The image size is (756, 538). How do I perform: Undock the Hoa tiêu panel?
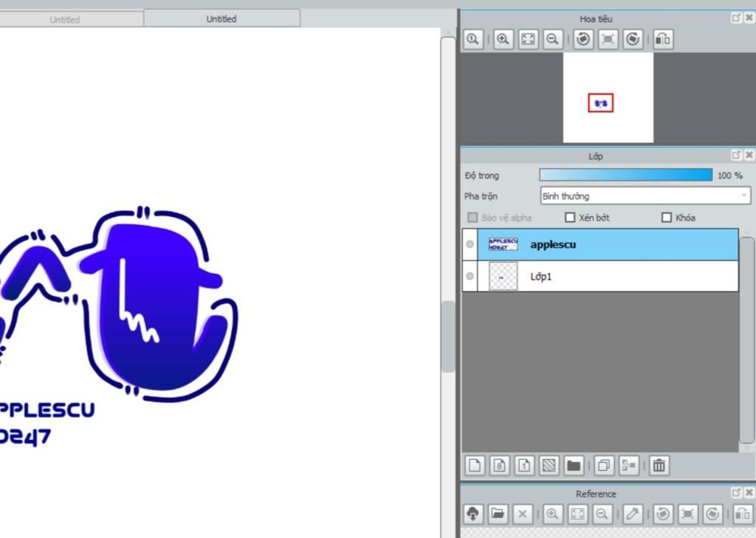(x=736, y=18)
